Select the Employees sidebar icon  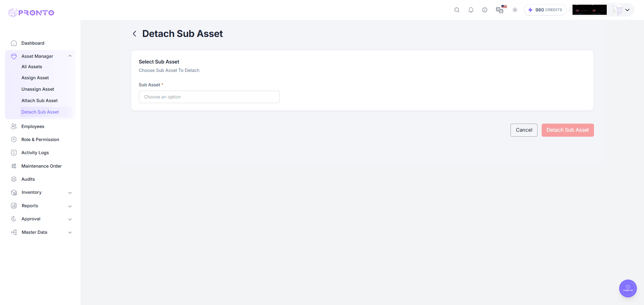pyautogui.click(x=13, y=126)
